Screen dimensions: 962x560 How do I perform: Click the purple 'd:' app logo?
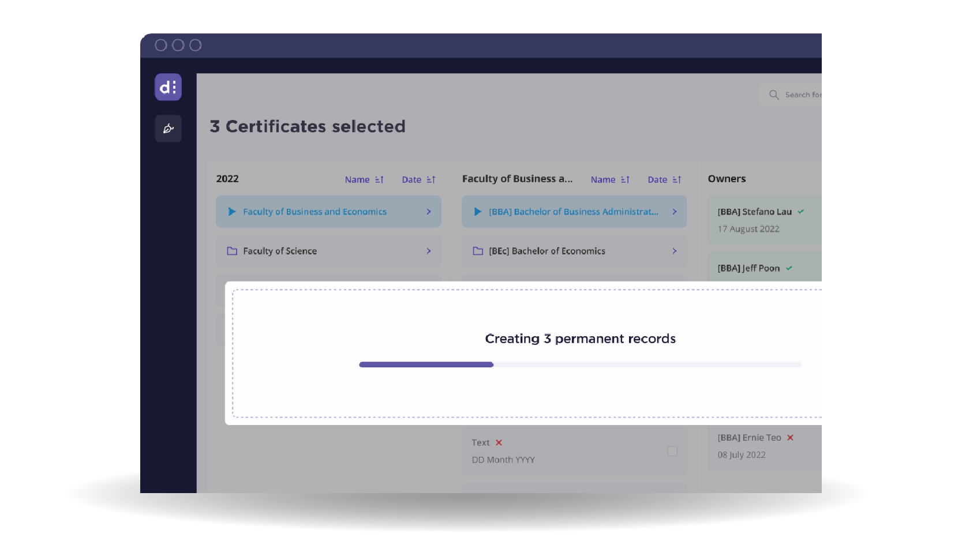click(x=168, y=87)
